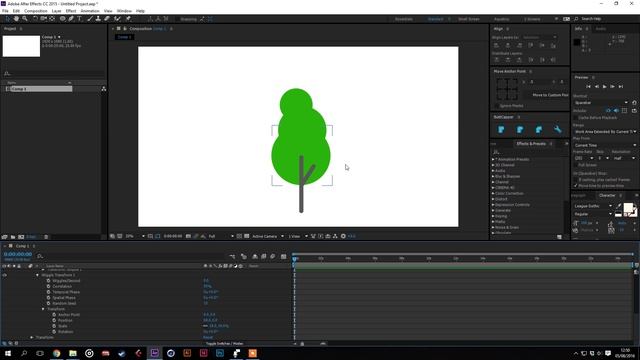Open File Explorer from the taskbar

pos(73,353)
